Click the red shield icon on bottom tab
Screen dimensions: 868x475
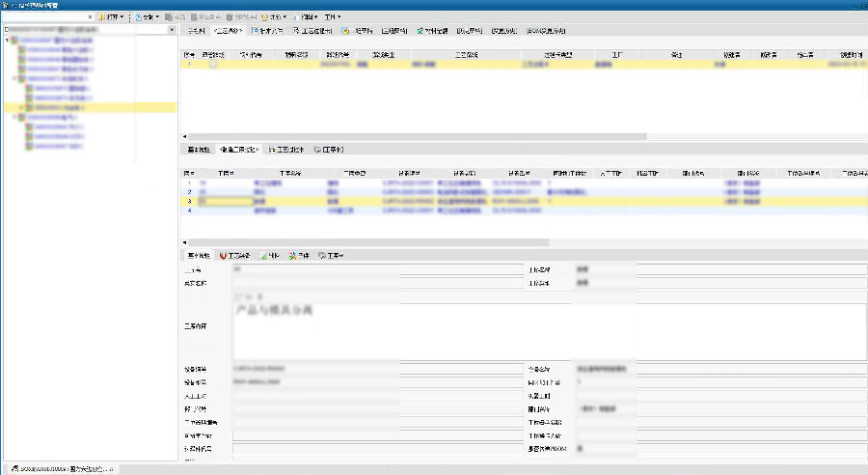click(224, 255)
